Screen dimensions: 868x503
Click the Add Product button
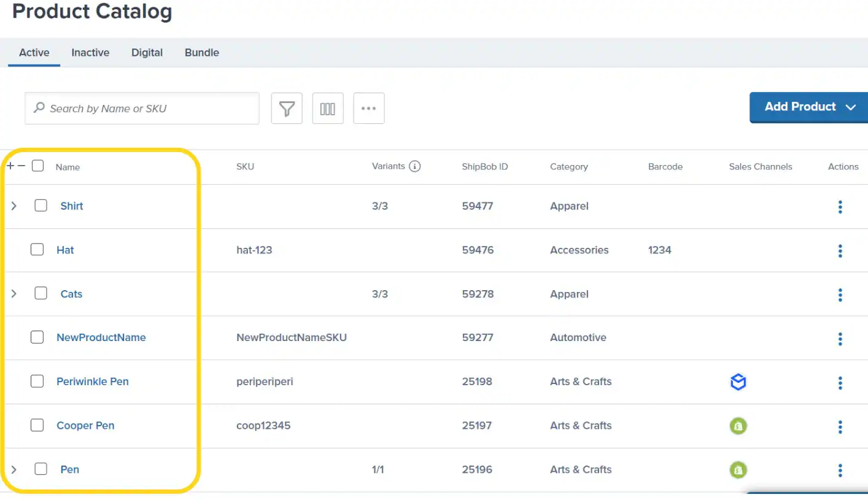tap(799, 107)
